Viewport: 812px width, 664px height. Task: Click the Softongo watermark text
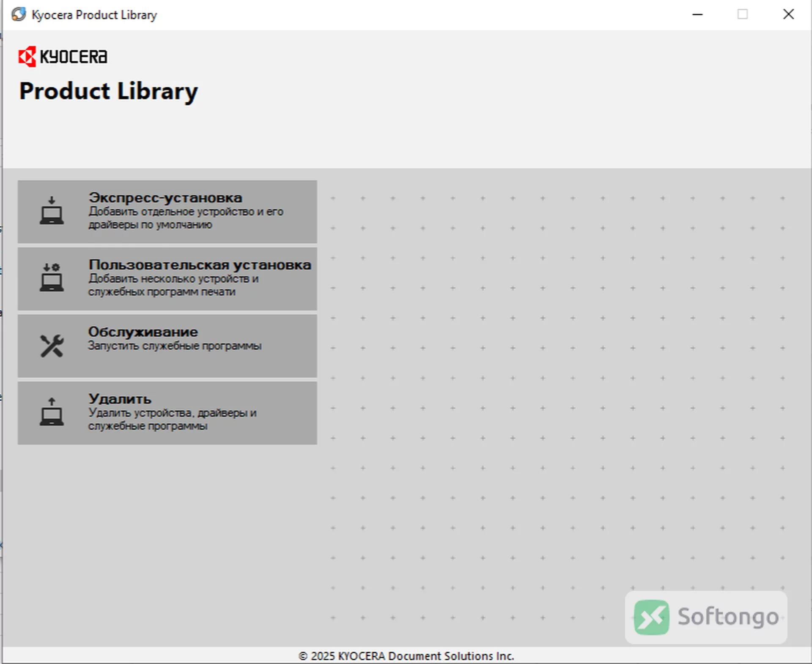pos(728,617)
